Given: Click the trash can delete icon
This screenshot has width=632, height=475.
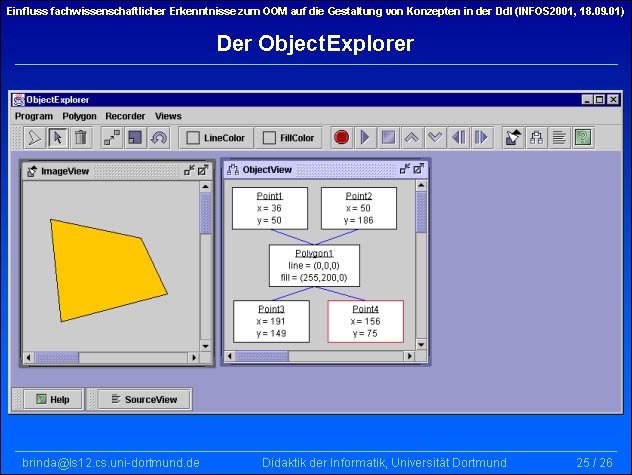Looking at the screenshot, I should coord(81,137).
